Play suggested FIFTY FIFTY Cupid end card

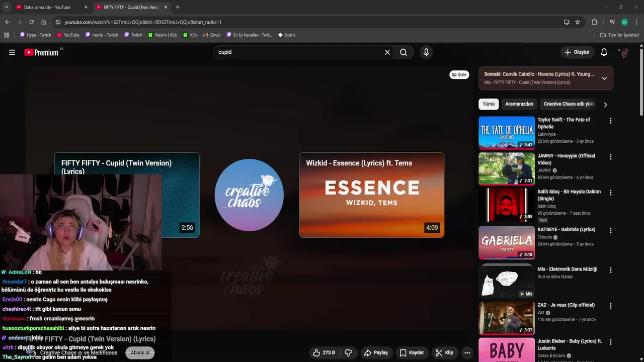127,195
